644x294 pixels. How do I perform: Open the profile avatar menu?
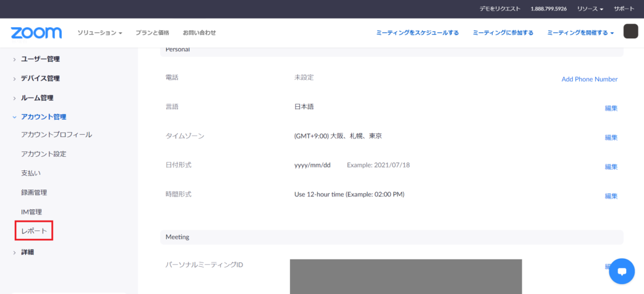(x=630, y=31)
